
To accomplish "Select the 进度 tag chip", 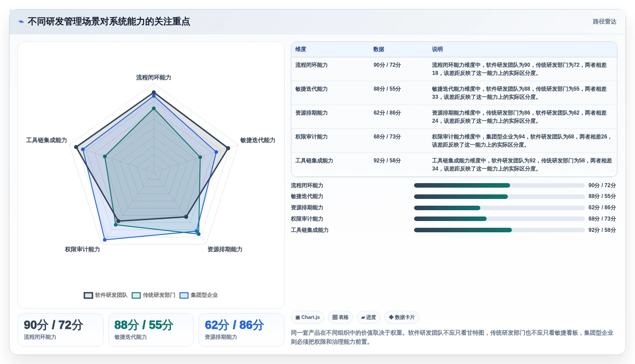I will tap(368, 318).
